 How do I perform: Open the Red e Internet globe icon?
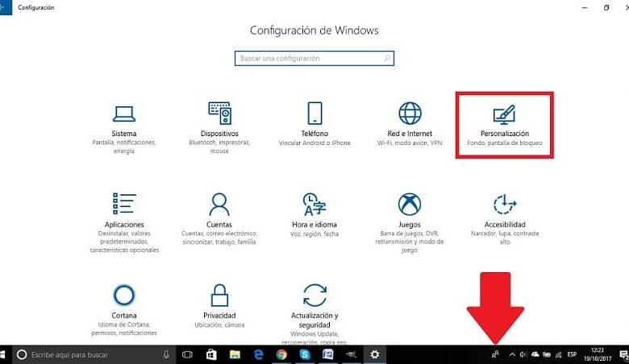410,114
